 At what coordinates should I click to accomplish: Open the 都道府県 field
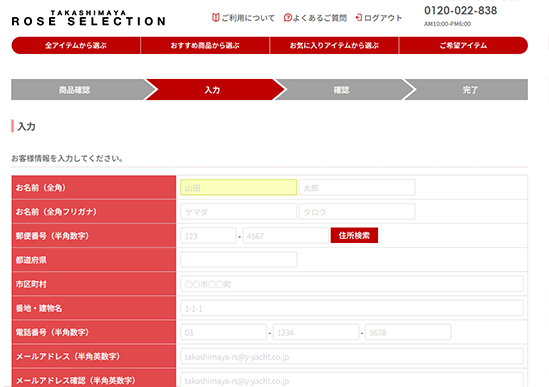238,260
